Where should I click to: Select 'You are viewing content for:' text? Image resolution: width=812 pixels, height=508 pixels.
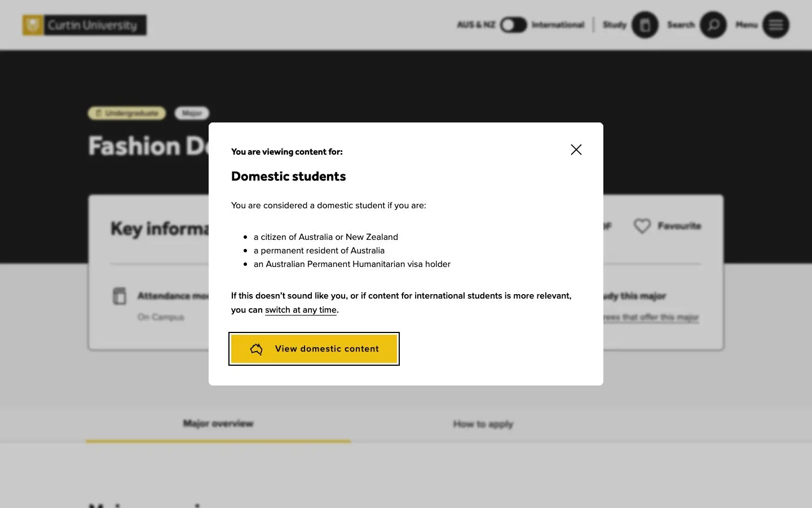tap(287, 152)
